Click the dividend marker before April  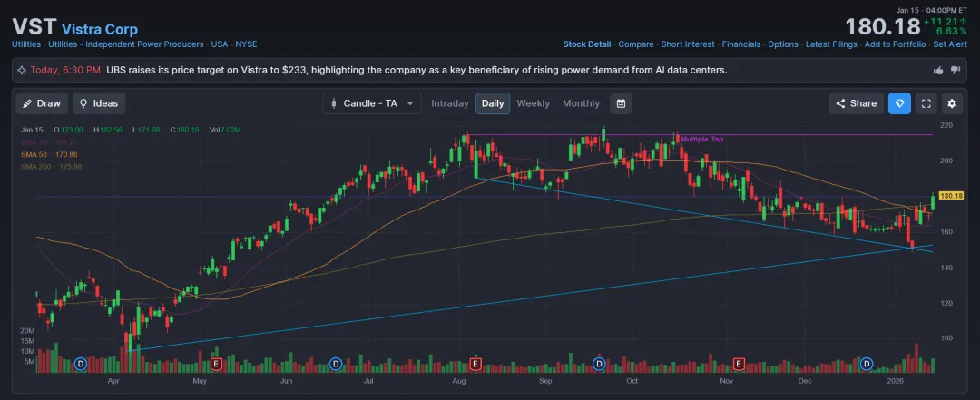pyautogui.click(x=80, y=363)
